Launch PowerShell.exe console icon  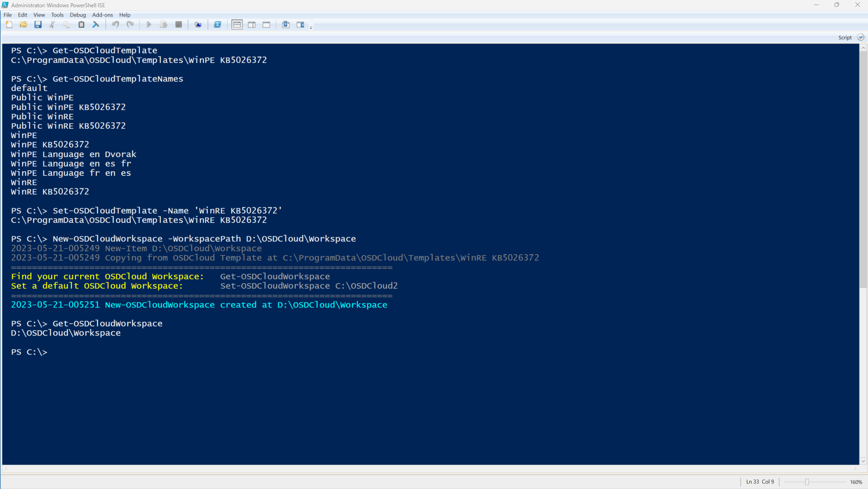[218, 25]
